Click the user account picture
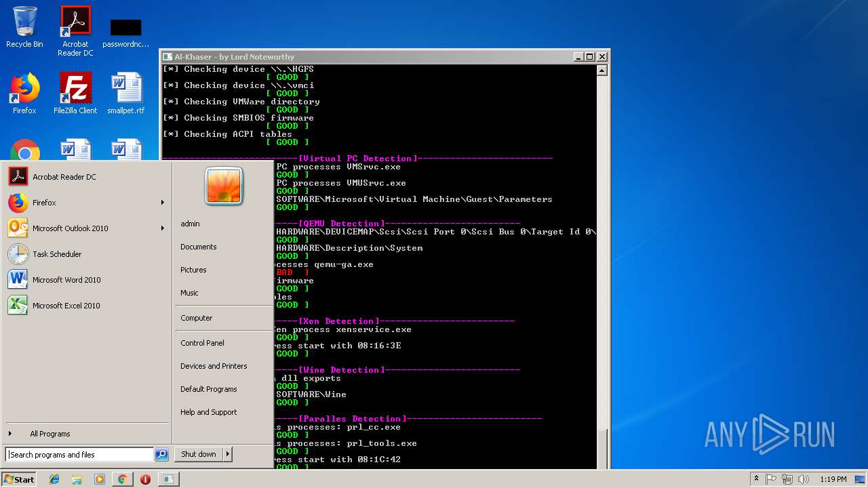Screen dimensions: 868x488 point(224,186)
